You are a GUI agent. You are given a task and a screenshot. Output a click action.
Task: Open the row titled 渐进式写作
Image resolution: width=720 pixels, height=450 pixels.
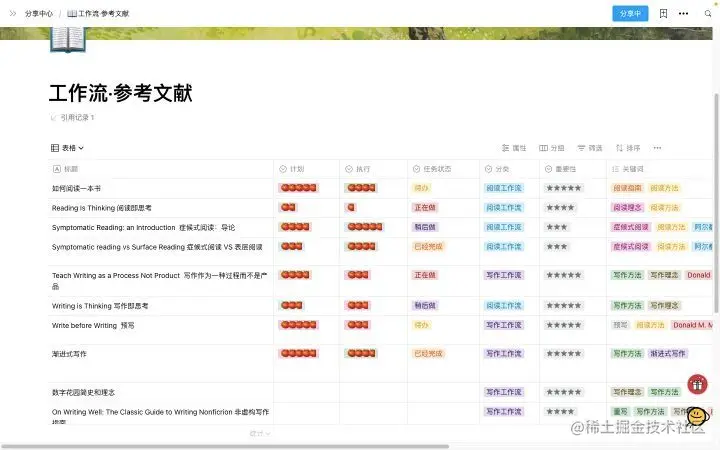69,354
